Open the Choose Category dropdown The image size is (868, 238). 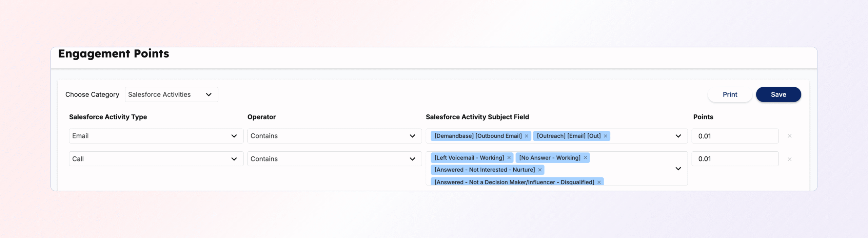point(171,94)
